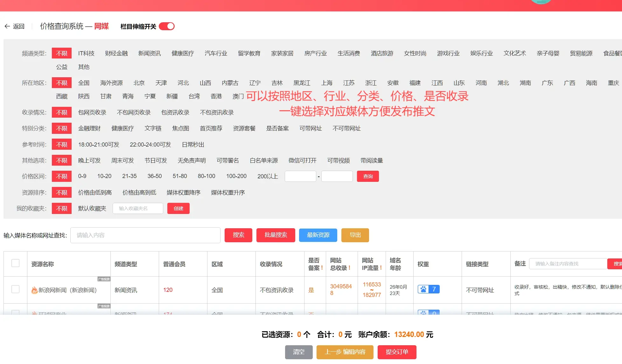622x364 pixels.
Task: Click the 输入收藏夹名 text field
Action: point(138,209)
